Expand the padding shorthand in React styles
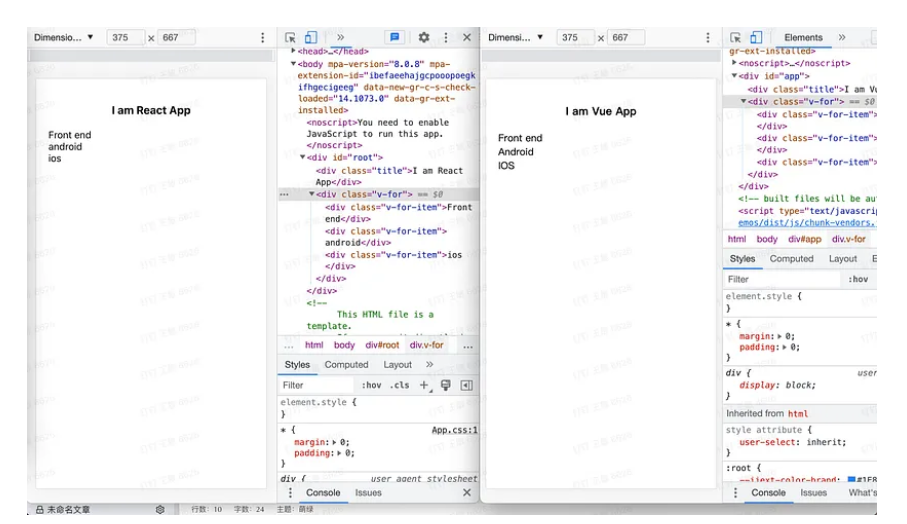 coord(339,453)
